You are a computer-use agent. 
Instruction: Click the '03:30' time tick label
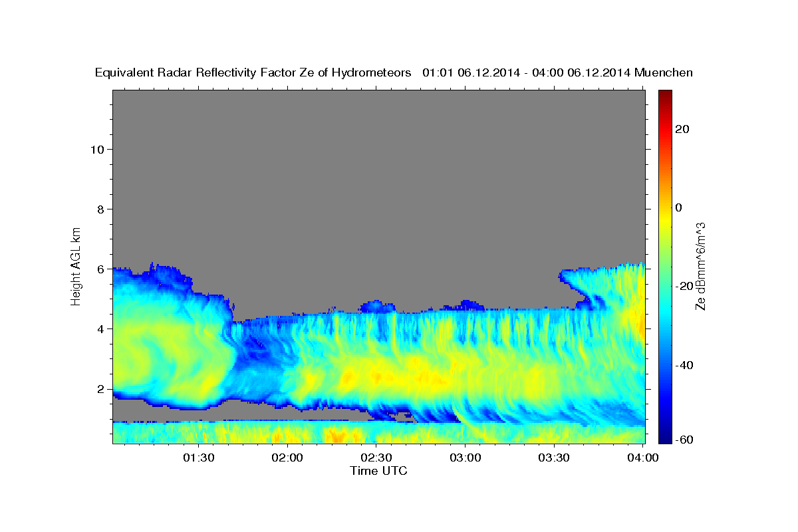point(554,458)
